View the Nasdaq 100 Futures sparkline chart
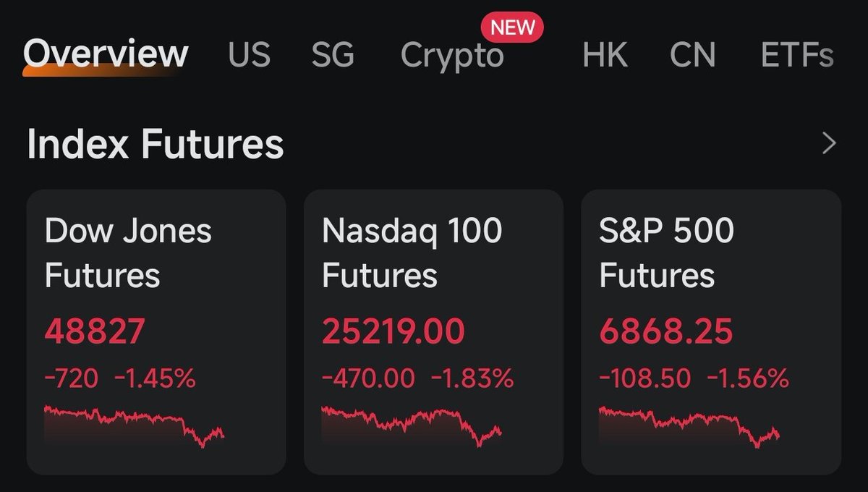Viewport: 868px width, 492px height. (412, 425)
